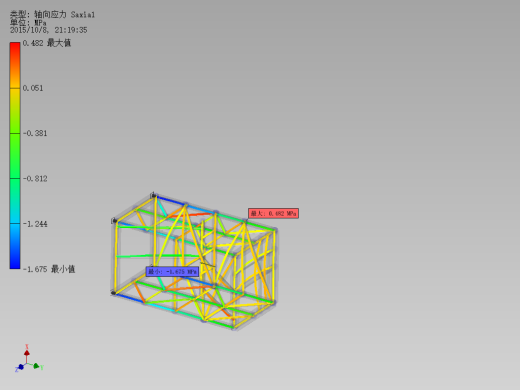Select the -0.812 legend value
This screenshot has width=520, height=390.
(35, 179)
